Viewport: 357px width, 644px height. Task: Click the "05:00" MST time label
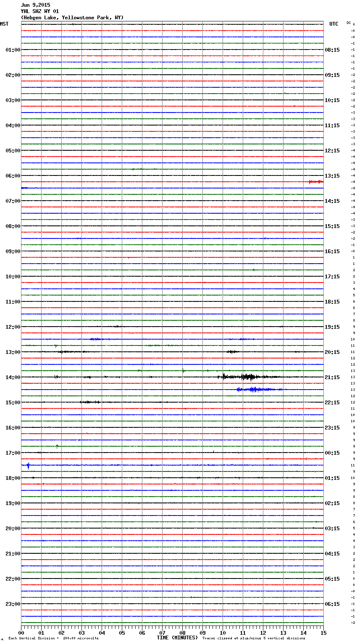pos(13,151)
